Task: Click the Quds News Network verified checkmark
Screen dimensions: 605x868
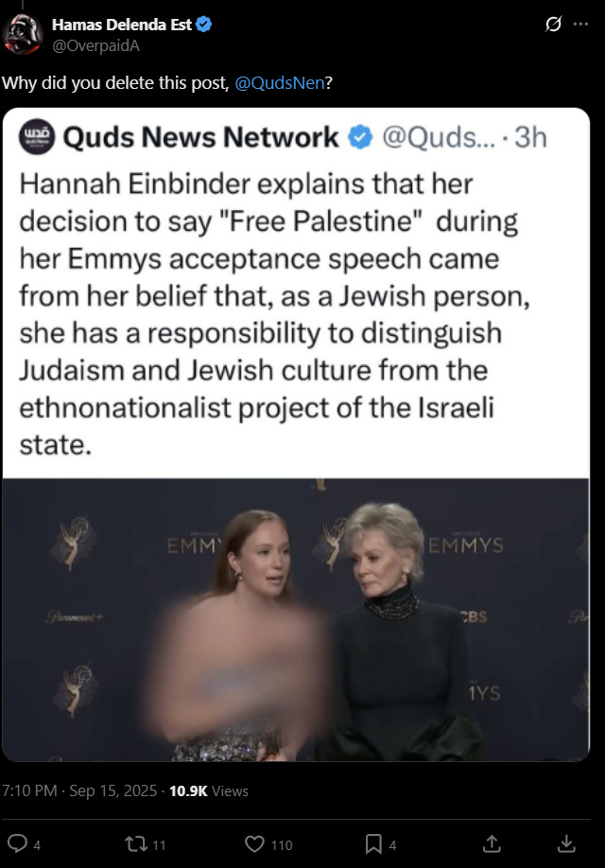Action: pos(360,137)
